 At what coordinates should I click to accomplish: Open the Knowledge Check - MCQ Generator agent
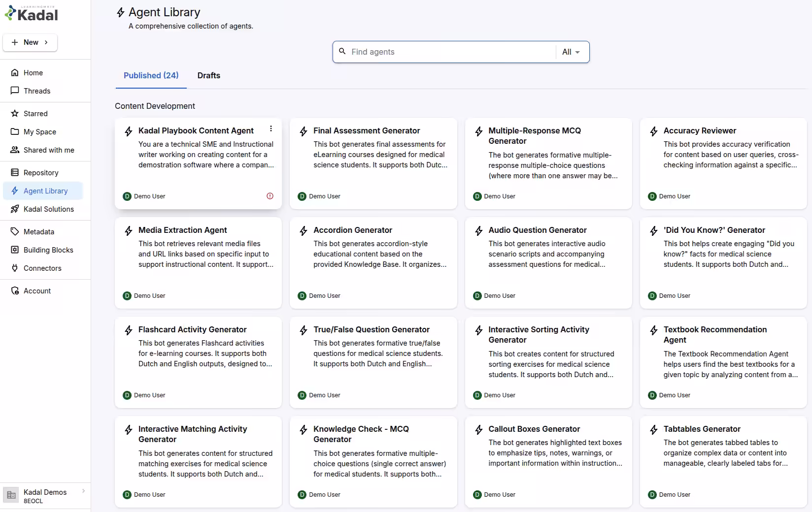pos(373,462)
